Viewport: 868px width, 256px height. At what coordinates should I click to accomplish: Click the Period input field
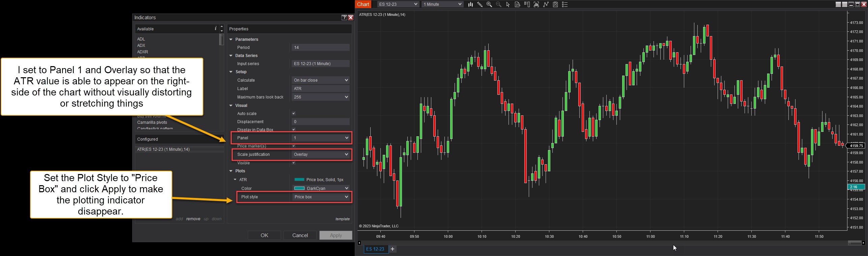[320, 48]
